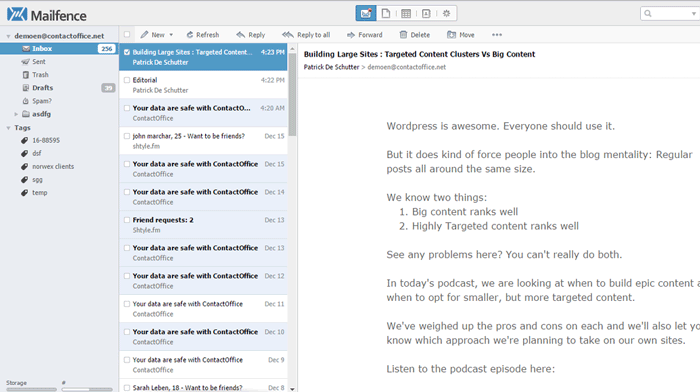The width and height of the screenshot is (700, 392).
Task: Click the Refresh icon
Action: tap(190, 34)
